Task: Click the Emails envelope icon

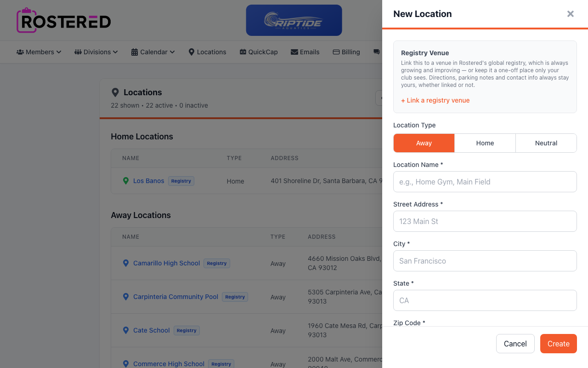Action: [294, 52]
